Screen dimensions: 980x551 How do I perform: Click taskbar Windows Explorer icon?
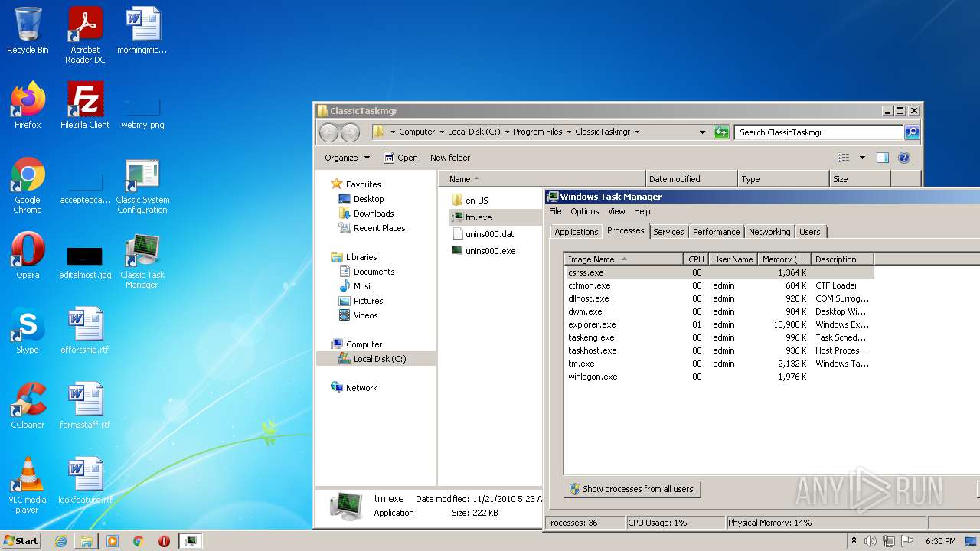click(x=87, y=541)
